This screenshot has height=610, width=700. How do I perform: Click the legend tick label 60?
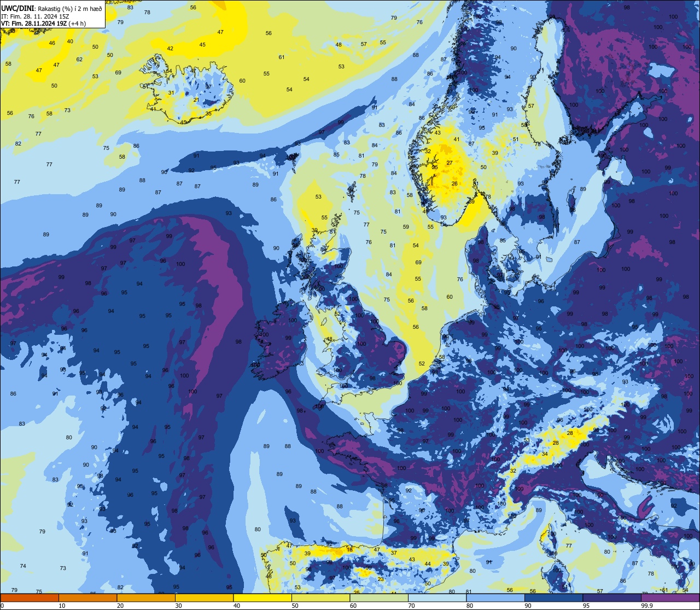(353, 606)
